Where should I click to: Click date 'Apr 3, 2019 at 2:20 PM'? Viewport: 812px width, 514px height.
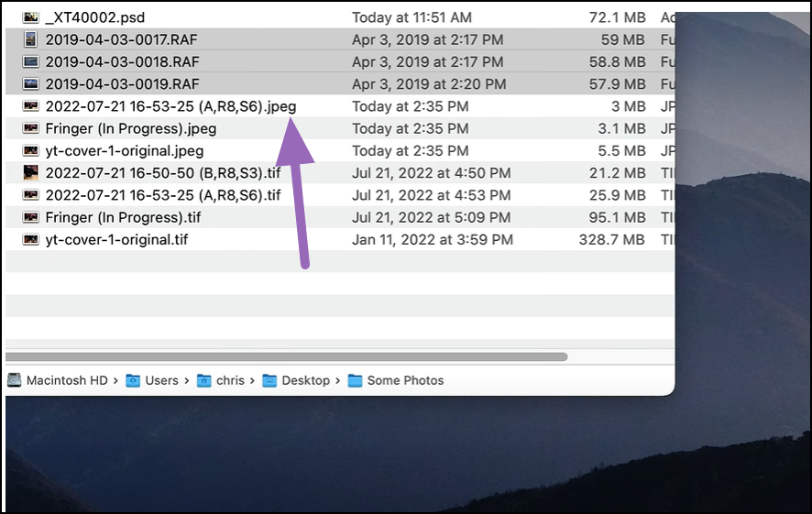(429, 84)
